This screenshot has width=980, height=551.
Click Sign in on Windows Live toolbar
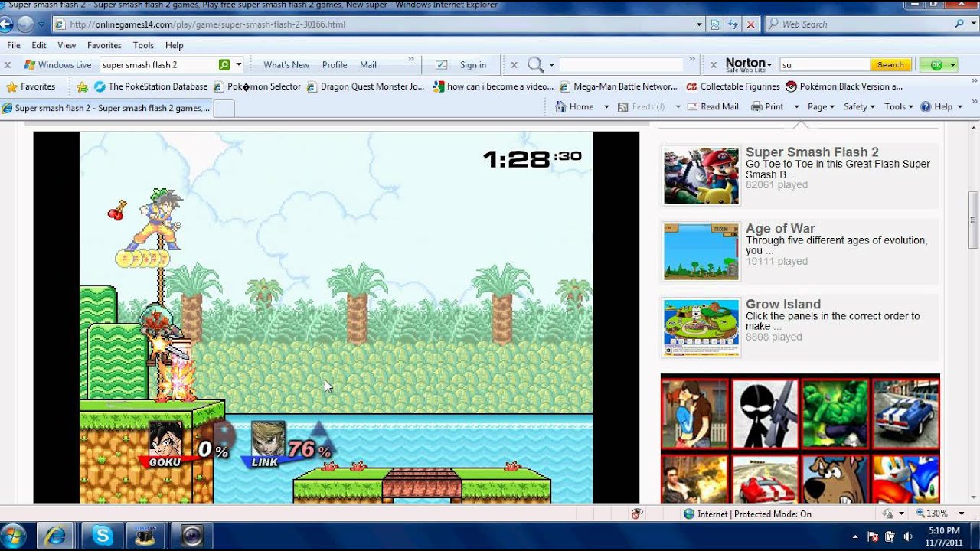point(473,65)
